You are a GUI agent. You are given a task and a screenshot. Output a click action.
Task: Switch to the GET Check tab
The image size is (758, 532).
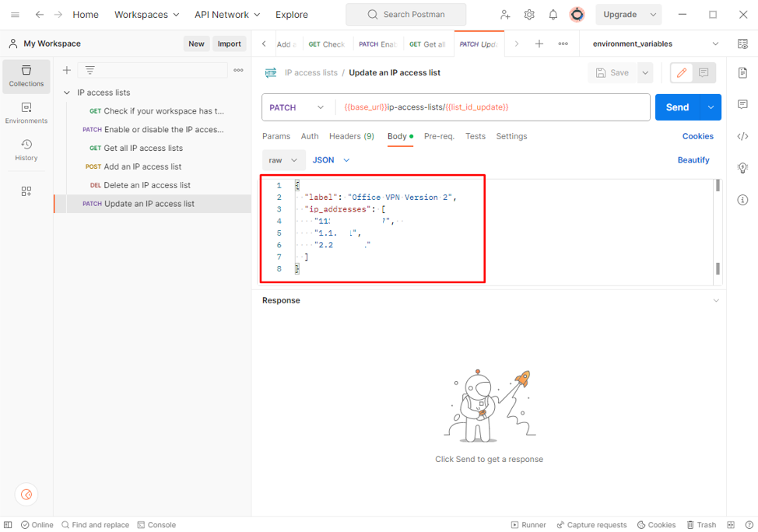327,44
